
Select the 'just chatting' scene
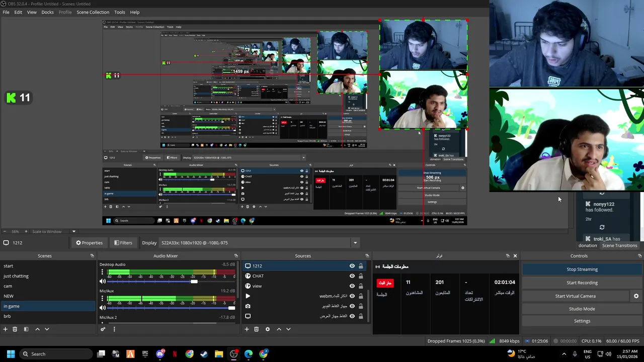pos(48,276)
